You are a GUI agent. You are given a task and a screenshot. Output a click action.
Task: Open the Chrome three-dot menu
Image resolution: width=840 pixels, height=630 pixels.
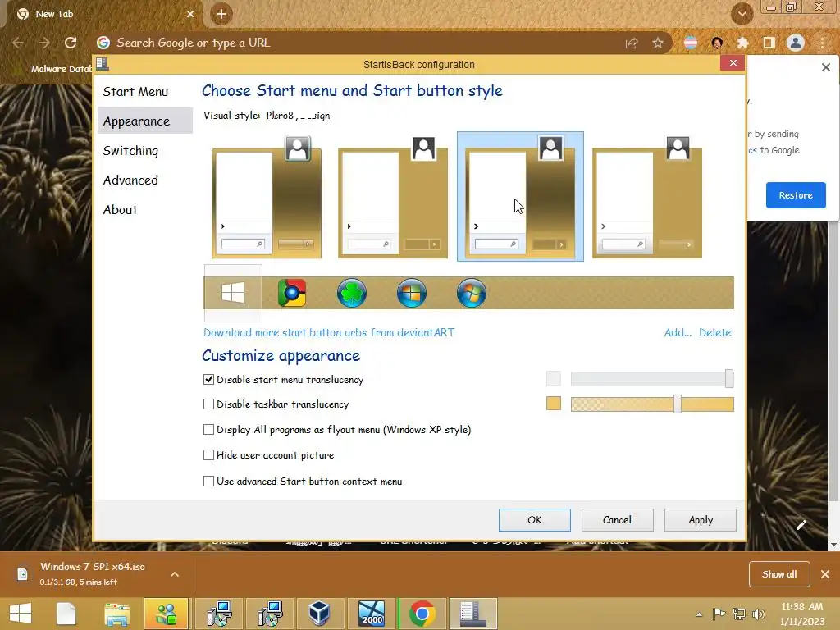click(x=822, y=43)
